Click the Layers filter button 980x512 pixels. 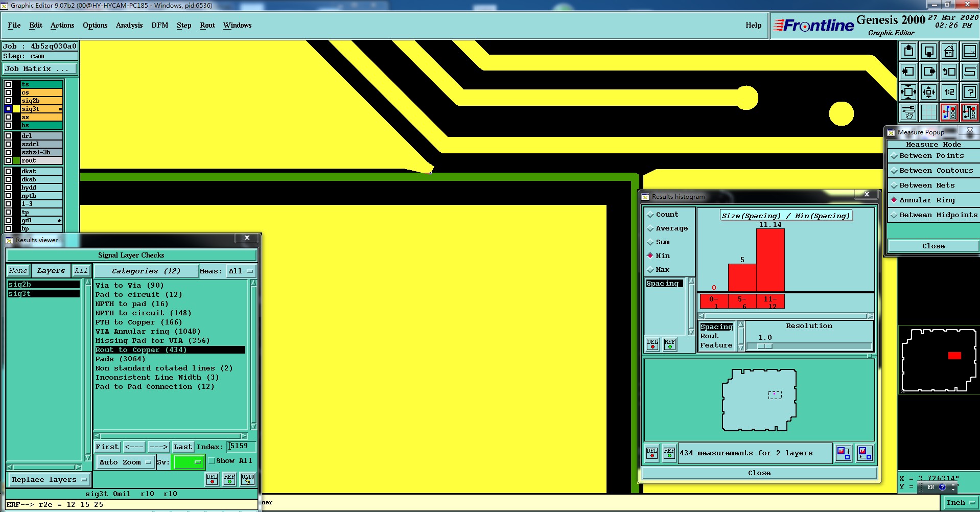51,271
